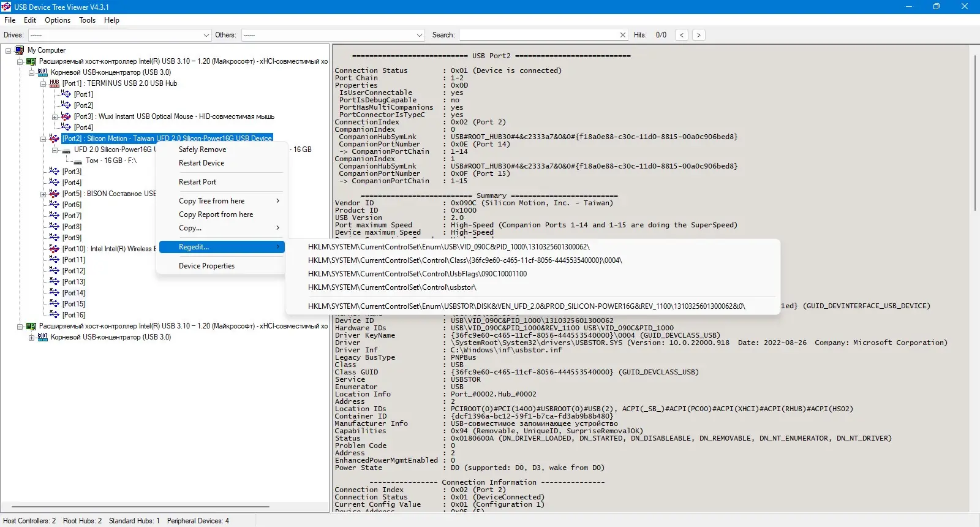Click the [Port14] SuperSpeed port icon

coord(54,293)
